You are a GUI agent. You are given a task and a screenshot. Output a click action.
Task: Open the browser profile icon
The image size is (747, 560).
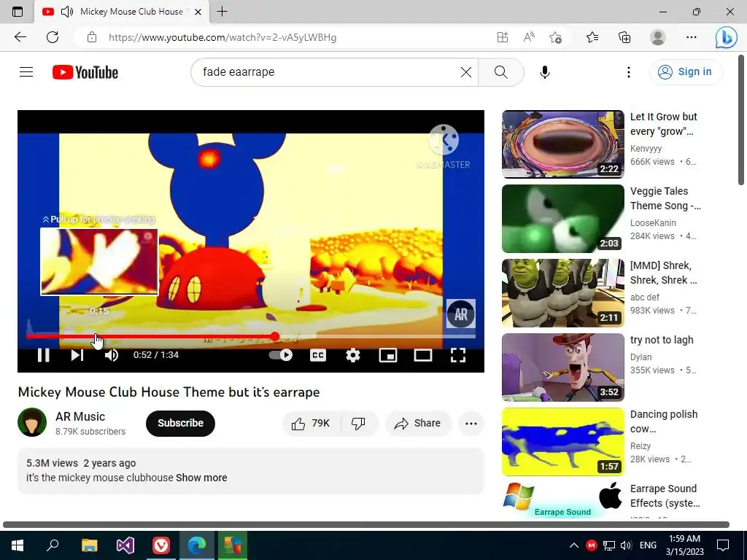tap(658, 37)
